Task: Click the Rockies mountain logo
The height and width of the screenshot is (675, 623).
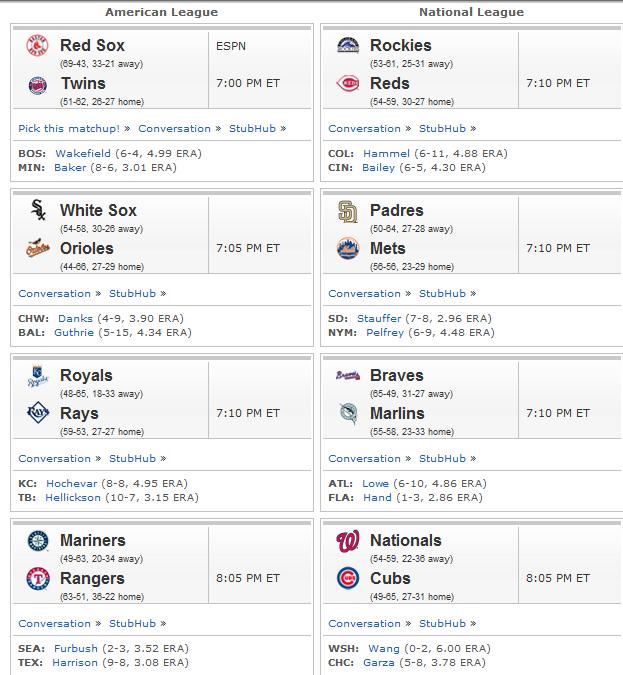Action: coord(348,45)
